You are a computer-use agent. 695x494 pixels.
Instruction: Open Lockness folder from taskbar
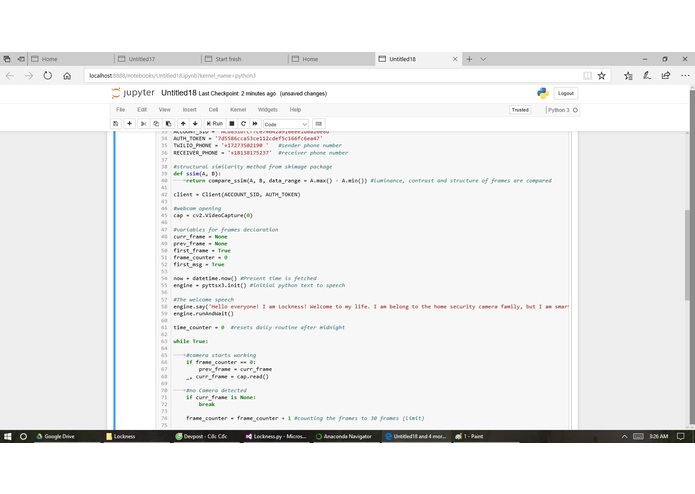click(x=121, y=436)
